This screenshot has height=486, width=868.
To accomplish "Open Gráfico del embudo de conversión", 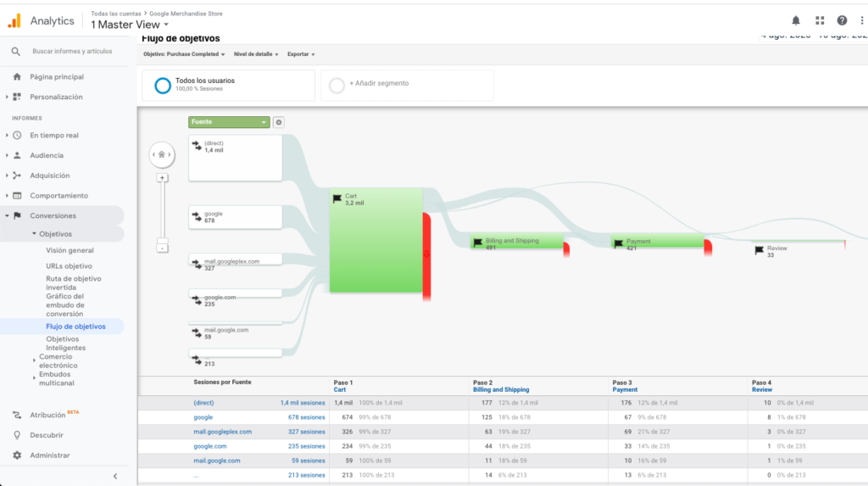I will click(65, 304).
